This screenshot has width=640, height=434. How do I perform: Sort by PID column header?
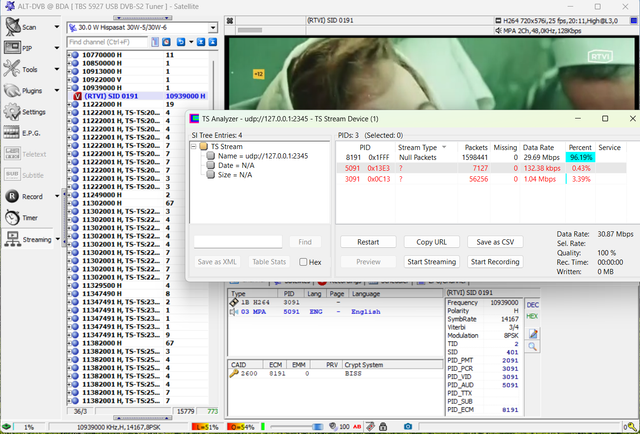[365, 147]
